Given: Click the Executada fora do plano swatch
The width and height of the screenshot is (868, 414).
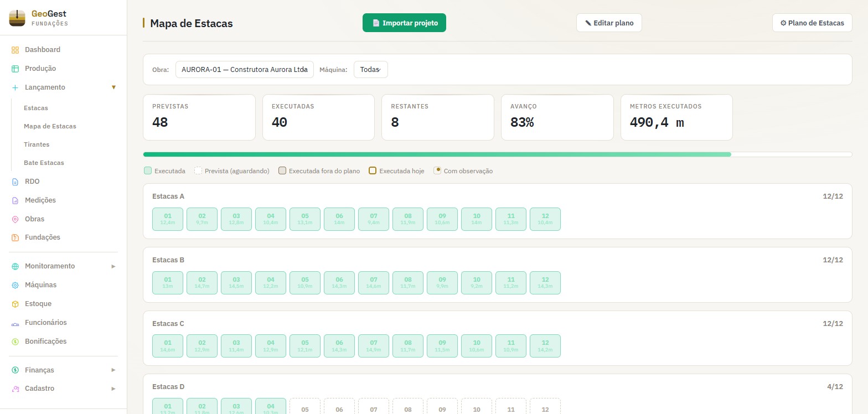Looking at the screenshot, I should click(282, 171).
